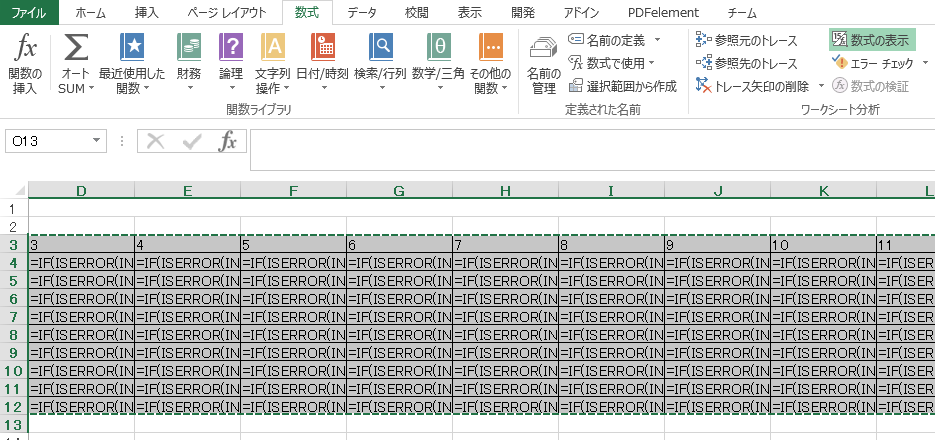
Task: Click the formula bar fx icon
Action: point(228,141)
